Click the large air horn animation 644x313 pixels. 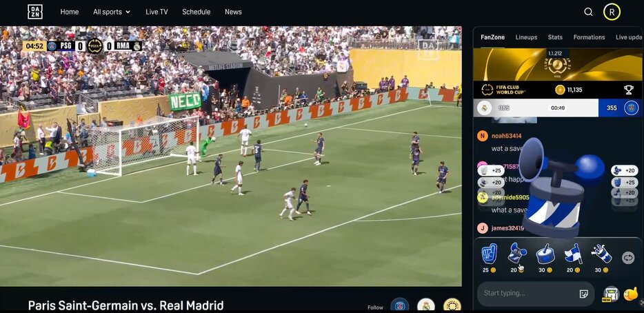[561, 187]
